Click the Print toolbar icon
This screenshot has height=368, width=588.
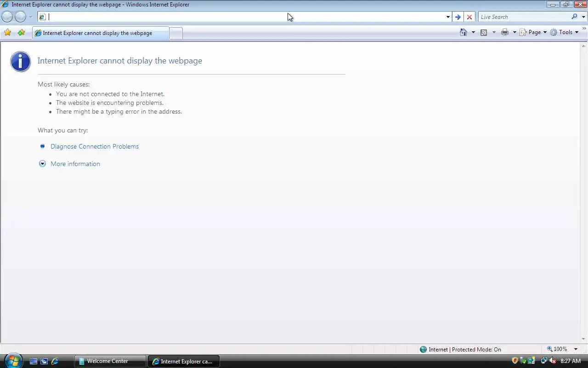505,32
